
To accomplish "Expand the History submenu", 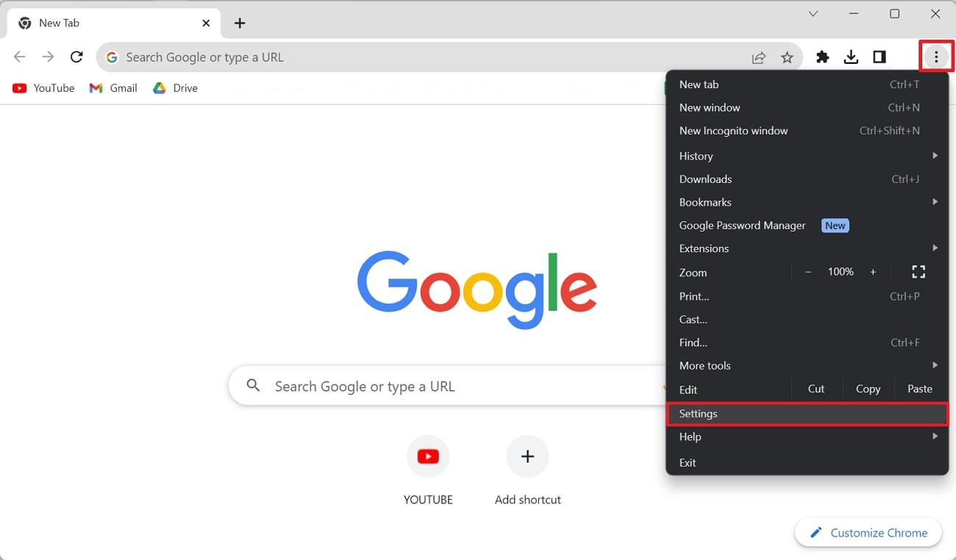I will (807, 156).
